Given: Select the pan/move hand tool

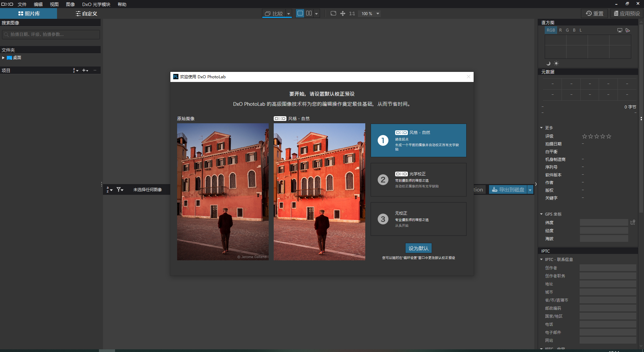Looking at the screenshot, I should [x=342, y=13].
